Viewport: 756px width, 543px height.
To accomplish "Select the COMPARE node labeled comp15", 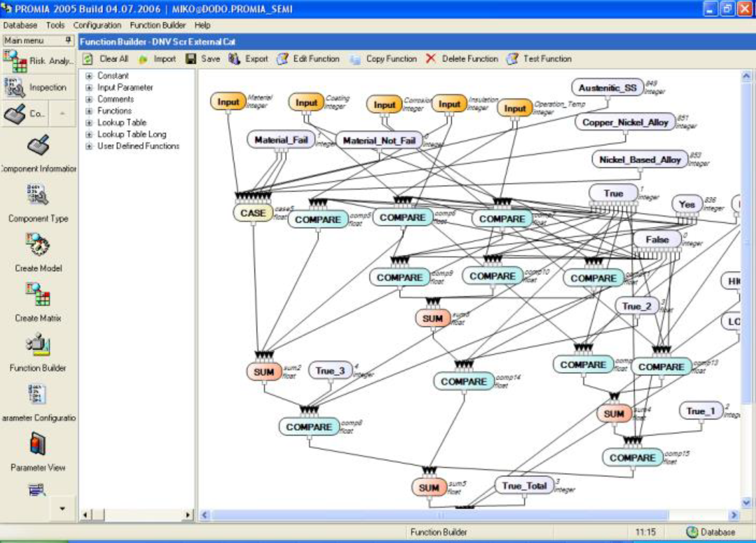I will pos(632,458).
